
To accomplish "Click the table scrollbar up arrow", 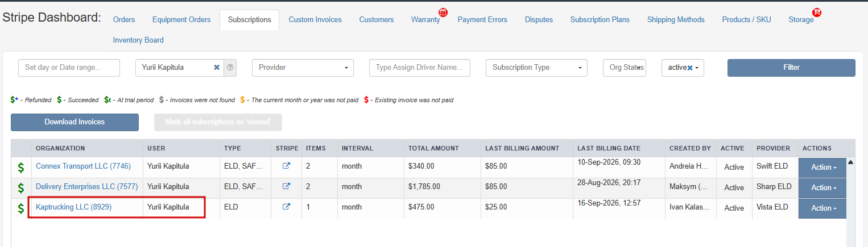I will [x=851, y=162].
